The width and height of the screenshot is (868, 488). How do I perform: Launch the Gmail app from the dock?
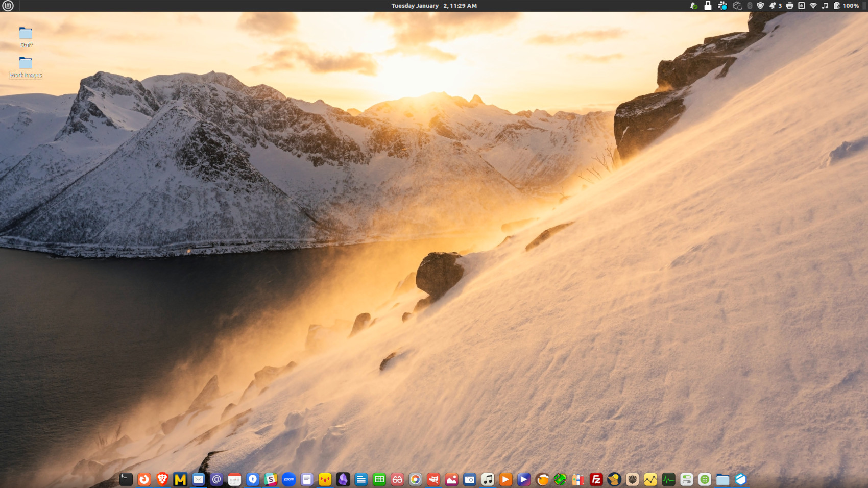180,479
